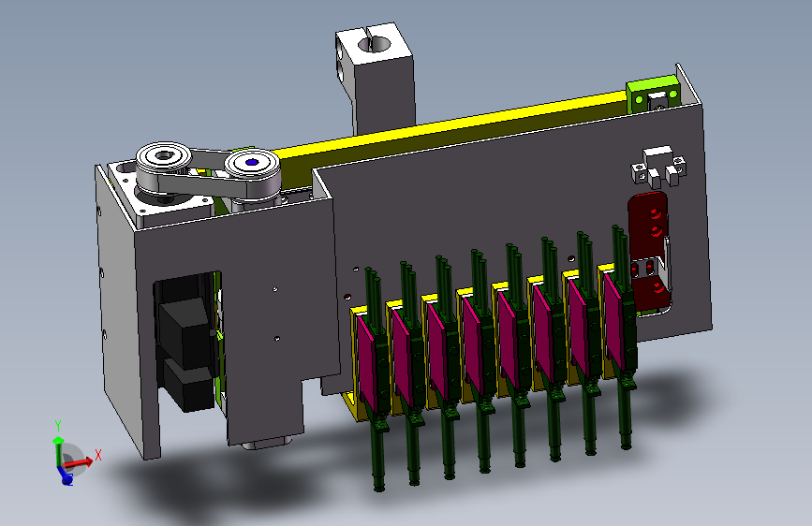The image size is (812, 526).
Task: Click the blue Z axis on triad
Action: pos(65,476)
